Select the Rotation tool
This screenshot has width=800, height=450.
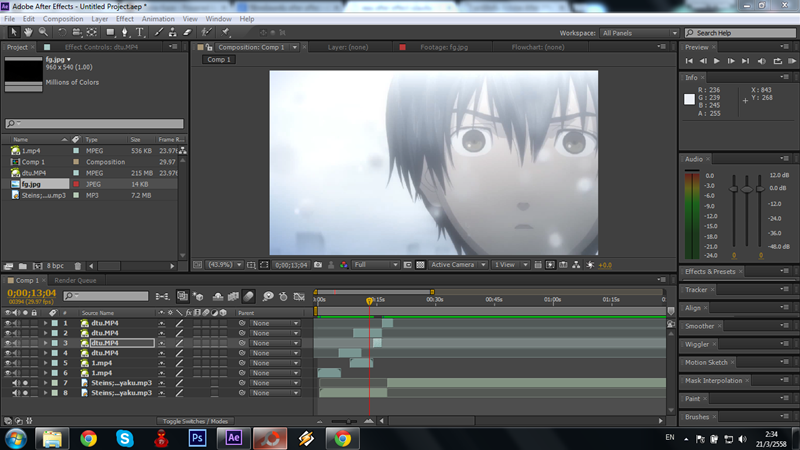(62, 32)
